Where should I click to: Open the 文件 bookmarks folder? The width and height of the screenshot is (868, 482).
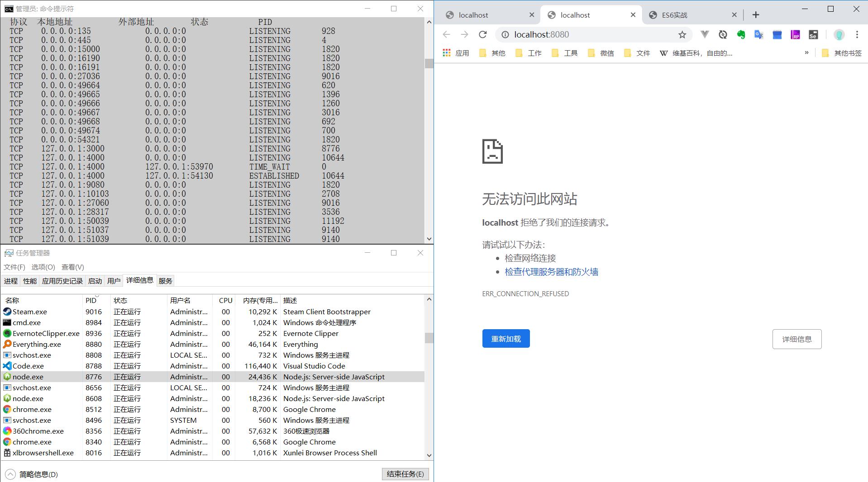[637, 53]
